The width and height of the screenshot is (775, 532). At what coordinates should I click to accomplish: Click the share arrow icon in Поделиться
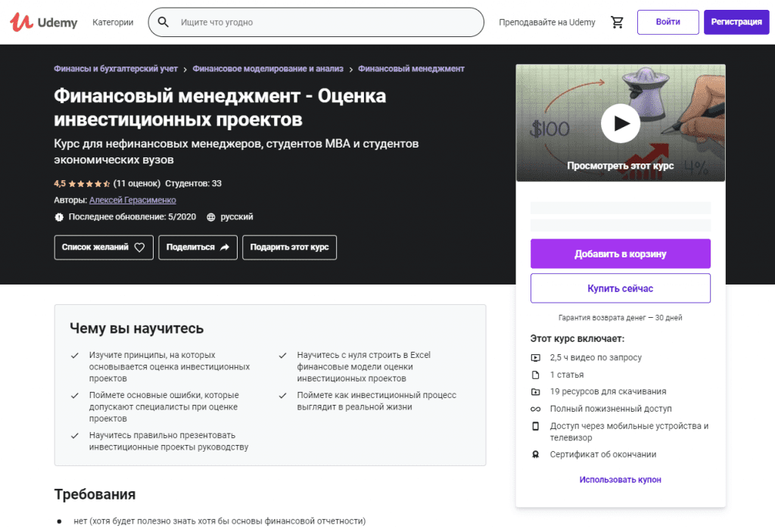point(224,247)
